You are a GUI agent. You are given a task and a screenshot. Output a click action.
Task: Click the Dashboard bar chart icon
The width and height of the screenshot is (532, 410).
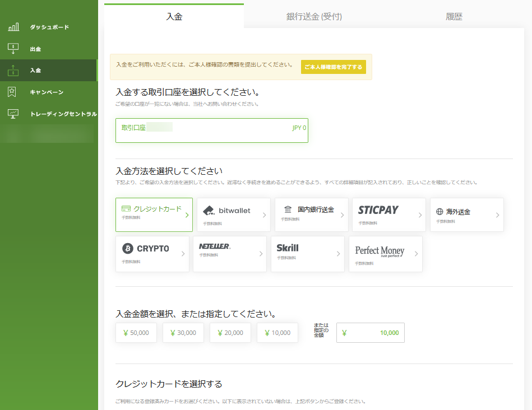click(13, 27)
